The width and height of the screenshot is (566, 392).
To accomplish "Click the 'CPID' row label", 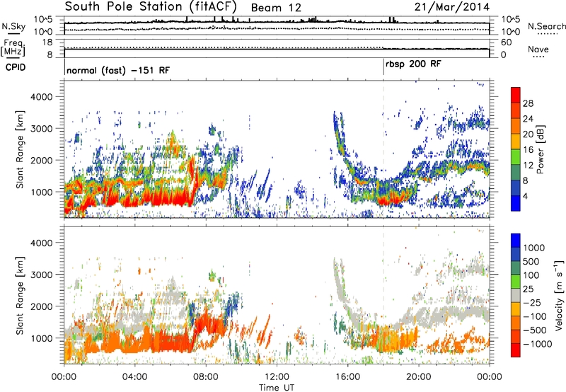I will (16, 67).
